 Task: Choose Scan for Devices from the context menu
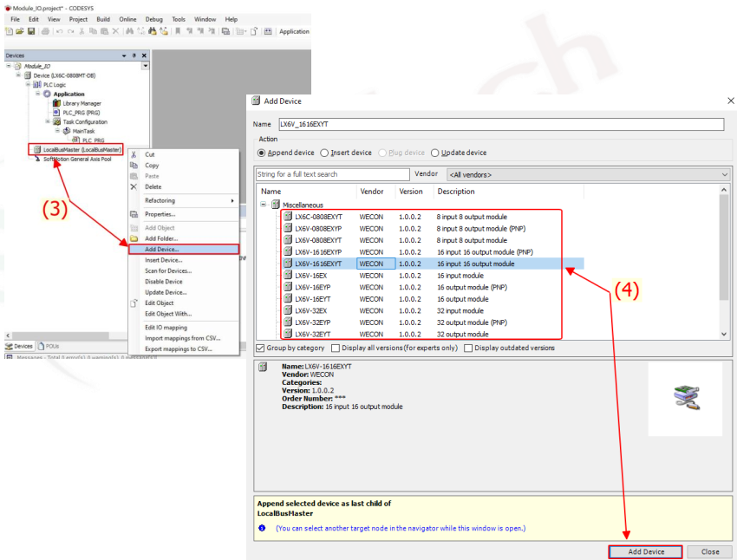click(x=168, y=270)
